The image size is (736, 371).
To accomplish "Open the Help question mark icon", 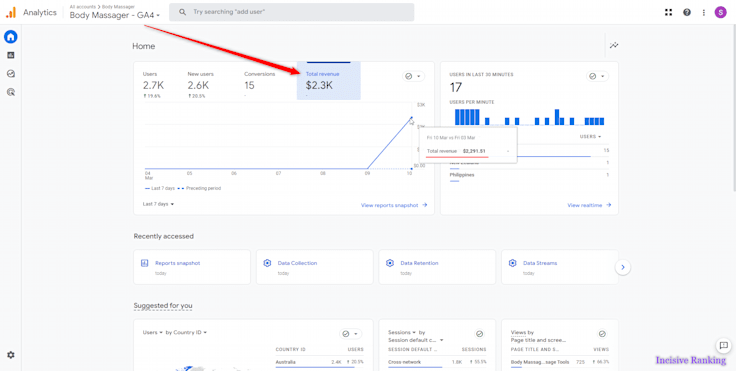I will 687,12.
